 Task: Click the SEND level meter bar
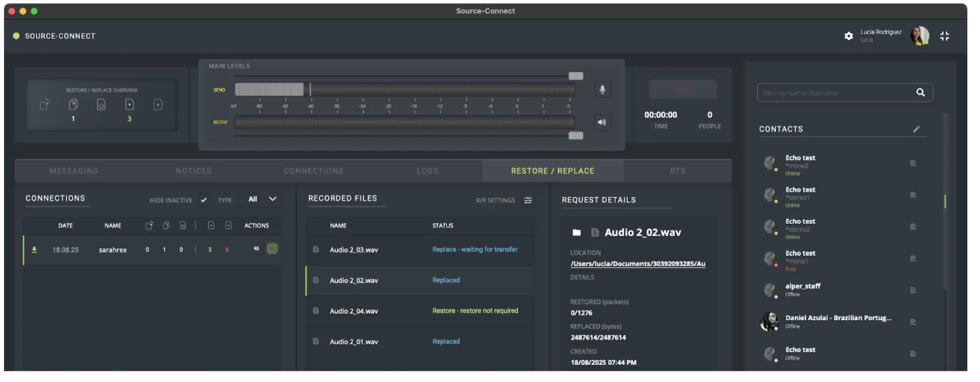coord(404,90)
